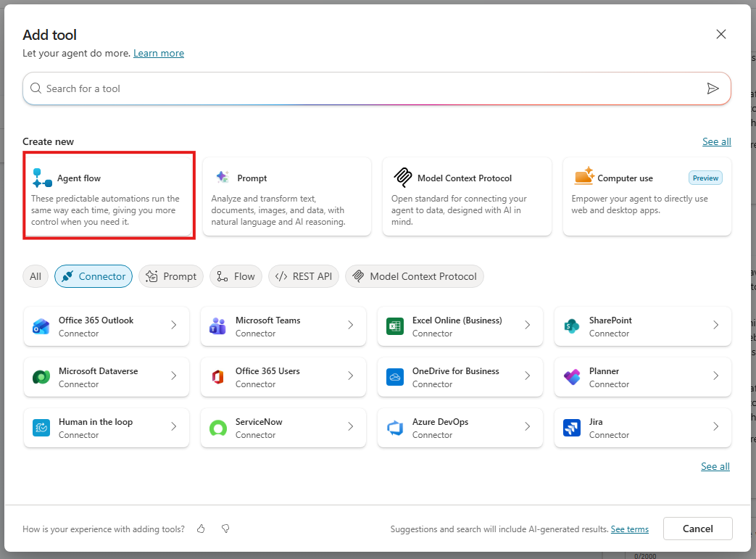Expand the Microsoft Dataverse chevron
Image resolution: width=756 pixels, height=559 pixels.
click(174, 376)
